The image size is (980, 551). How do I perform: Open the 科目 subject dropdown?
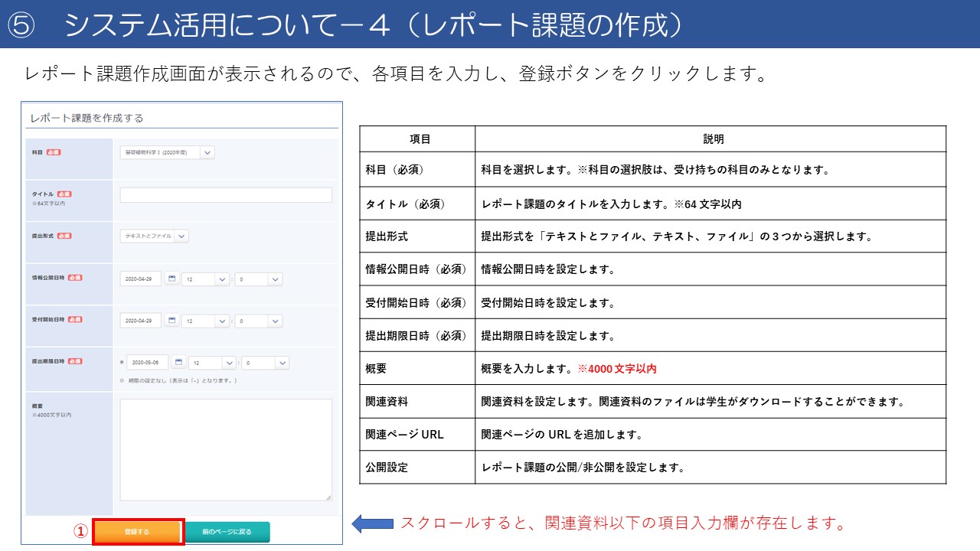tap(167, 152)
